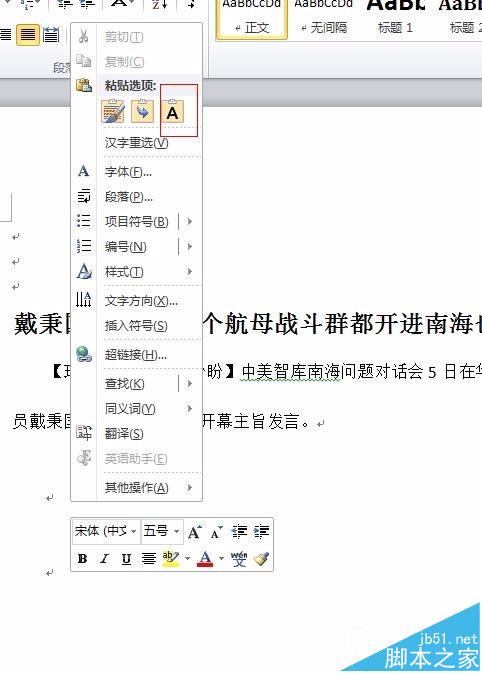
Task: Apply the 无间隔 style
Action: click(x=323, y=17)
